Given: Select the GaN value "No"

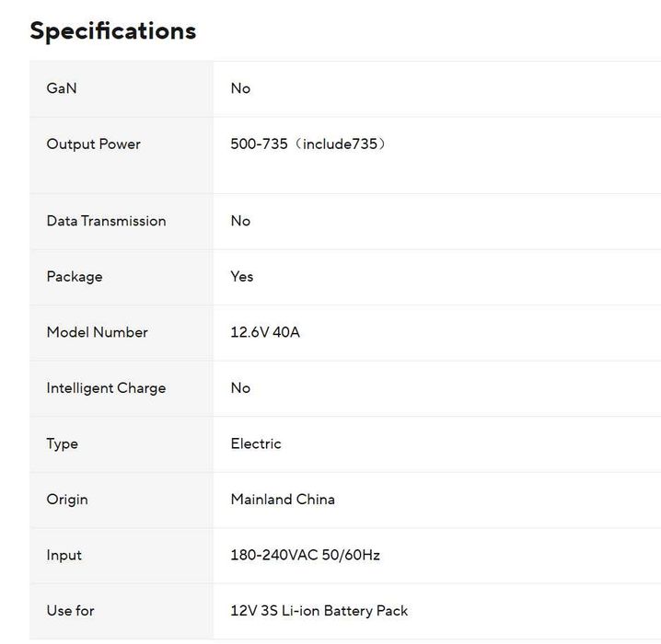Looking at the screenshot, I should click(240, 88).
